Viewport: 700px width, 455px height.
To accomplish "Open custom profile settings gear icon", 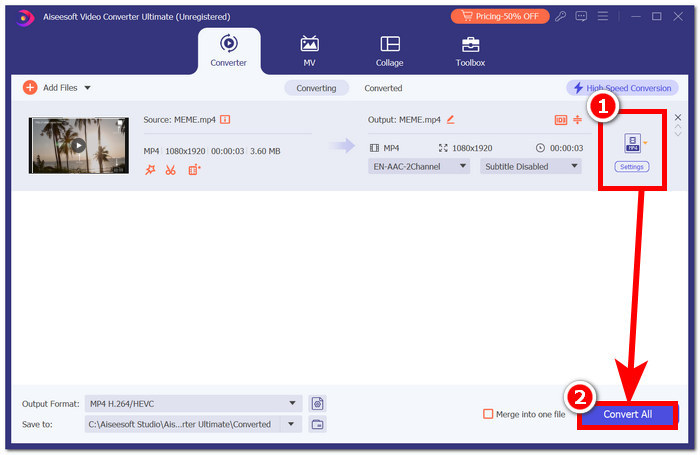I will 317,404.
